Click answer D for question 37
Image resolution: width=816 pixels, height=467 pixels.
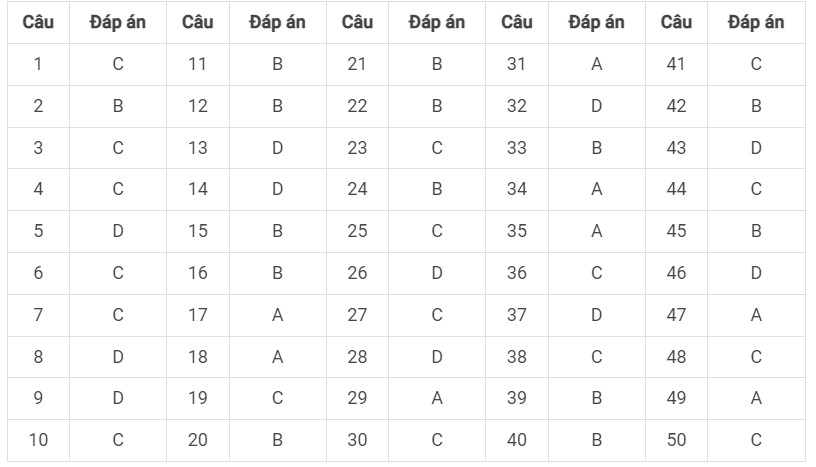coord(596,315)
